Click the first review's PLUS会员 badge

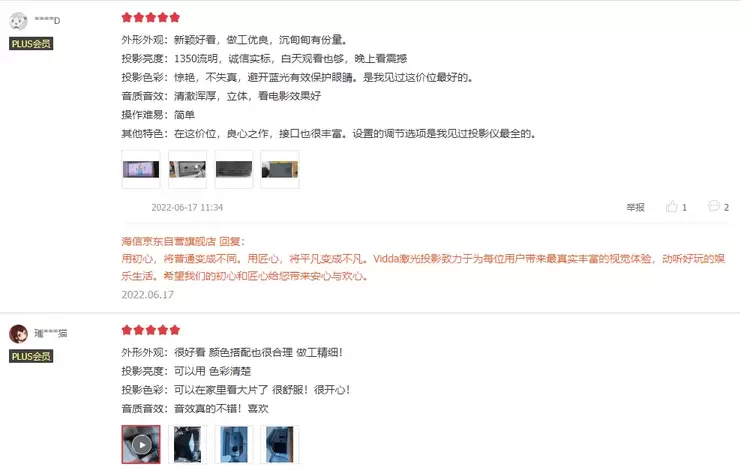(31, 44)
